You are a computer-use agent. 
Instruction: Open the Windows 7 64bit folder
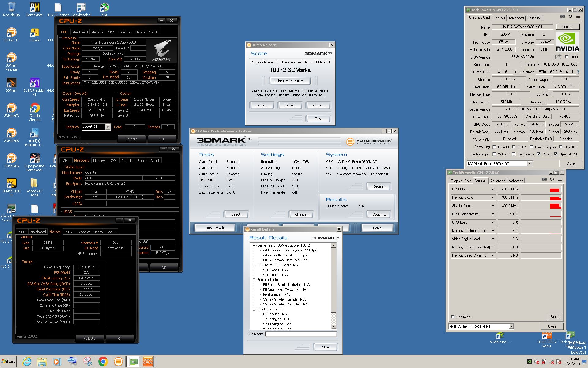coord(35,187)
